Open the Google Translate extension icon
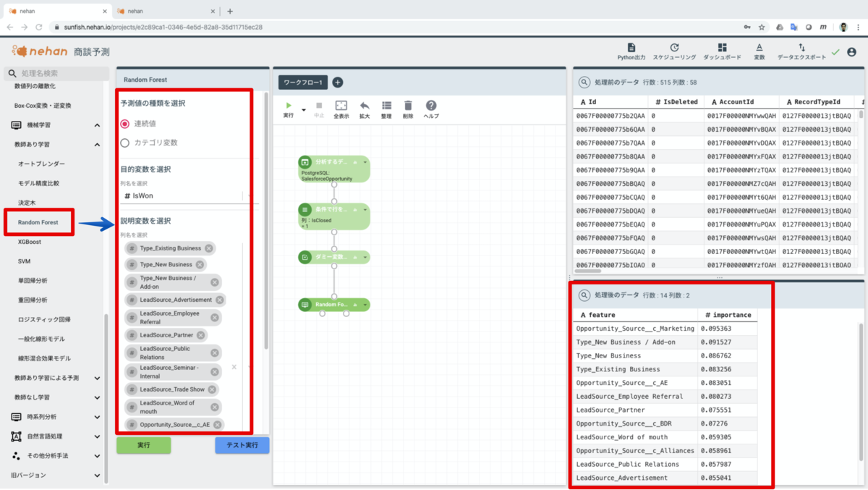 pyautogui.click(x=794, y=27)
